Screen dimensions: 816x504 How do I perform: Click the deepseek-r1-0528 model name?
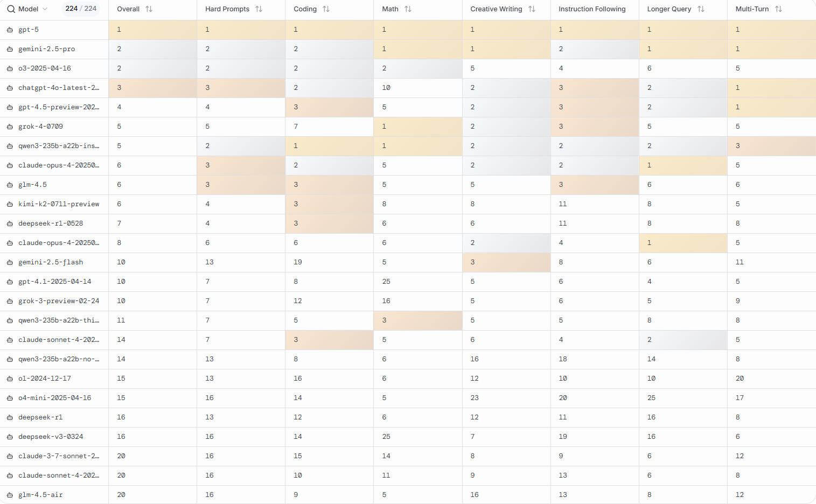click(51, 223)
